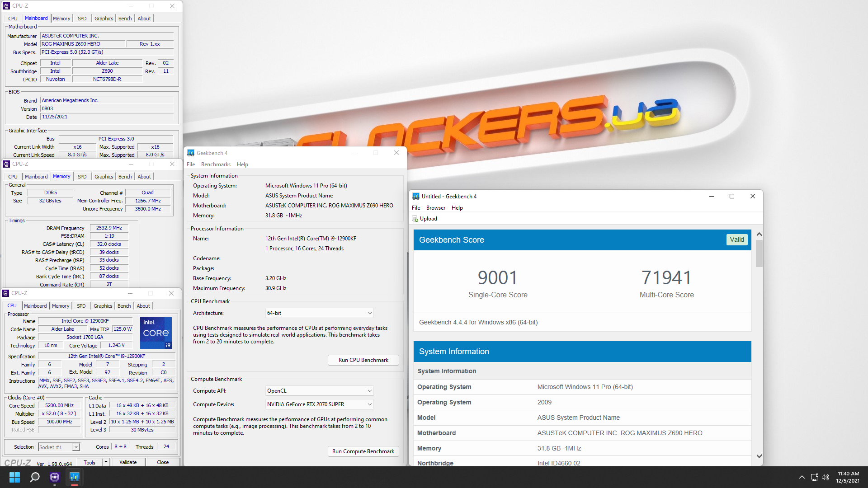Click CPU-Z Memory window title icon
The image size is (868, 488).
pos(6,164)
